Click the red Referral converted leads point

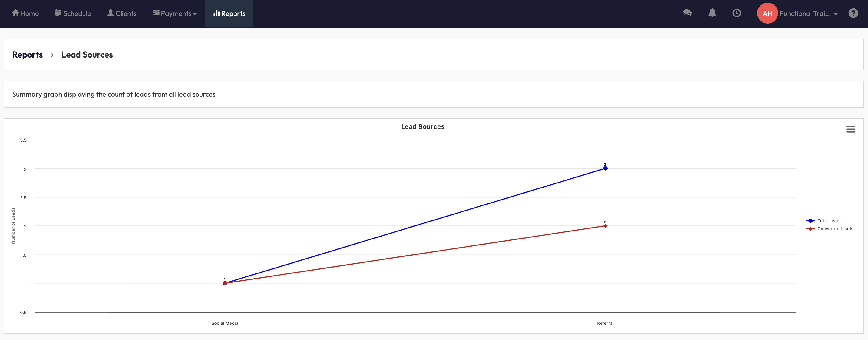coord(605,226)
